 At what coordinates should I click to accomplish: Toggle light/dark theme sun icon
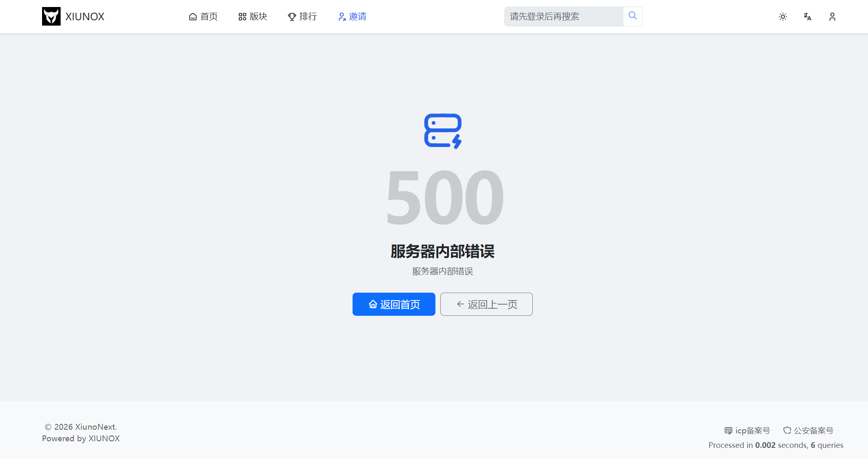(x=783, y=17)
